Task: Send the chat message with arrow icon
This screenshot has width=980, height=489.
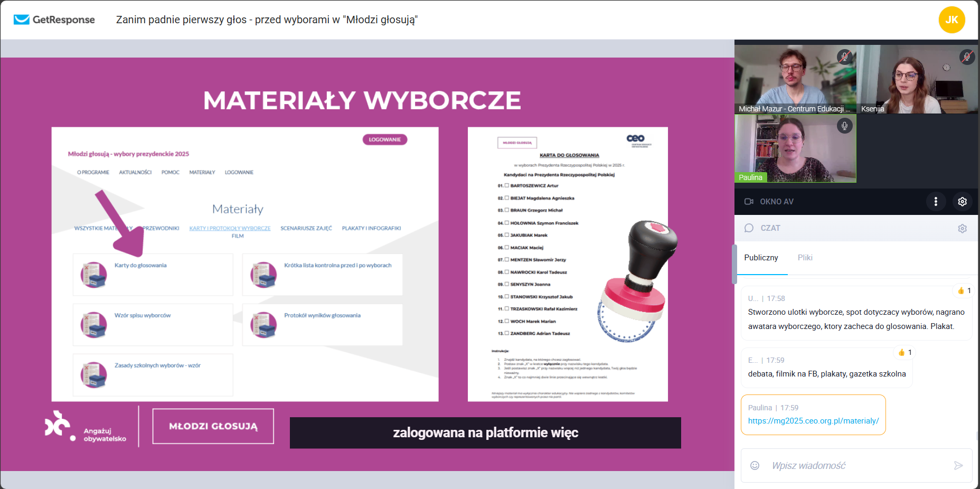Action: (958, 465)
